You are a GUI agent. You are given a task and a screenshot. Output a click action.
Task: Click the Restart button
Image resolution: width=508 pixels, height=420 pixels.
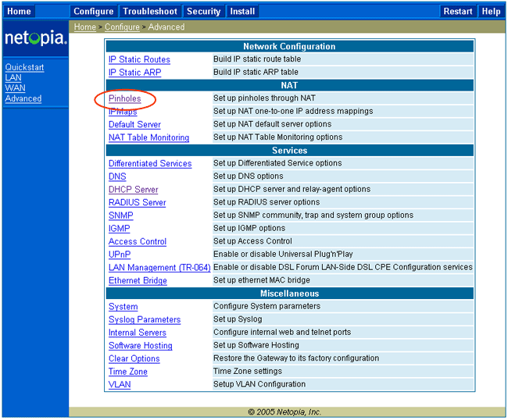458,12
